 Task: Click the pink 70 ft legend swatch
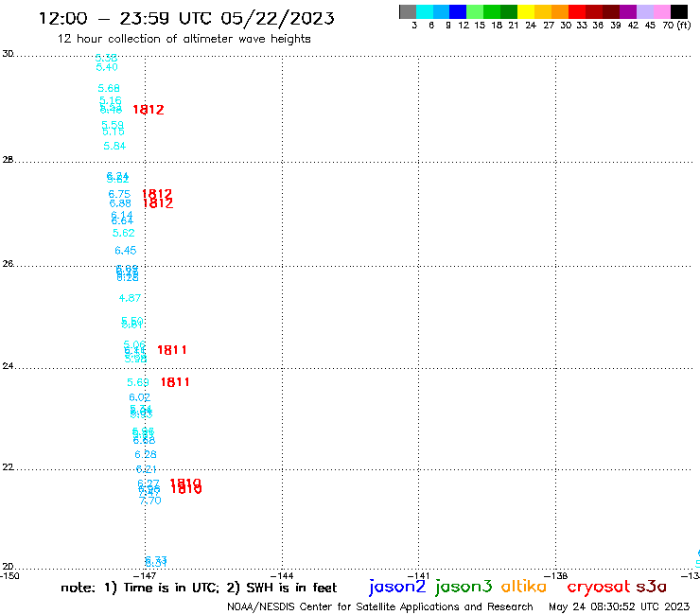[661, 11]
